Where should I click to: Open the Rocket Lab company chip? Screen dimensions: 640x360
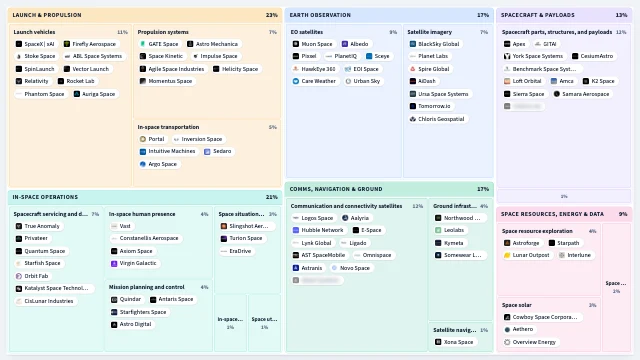tap(78, 81)
